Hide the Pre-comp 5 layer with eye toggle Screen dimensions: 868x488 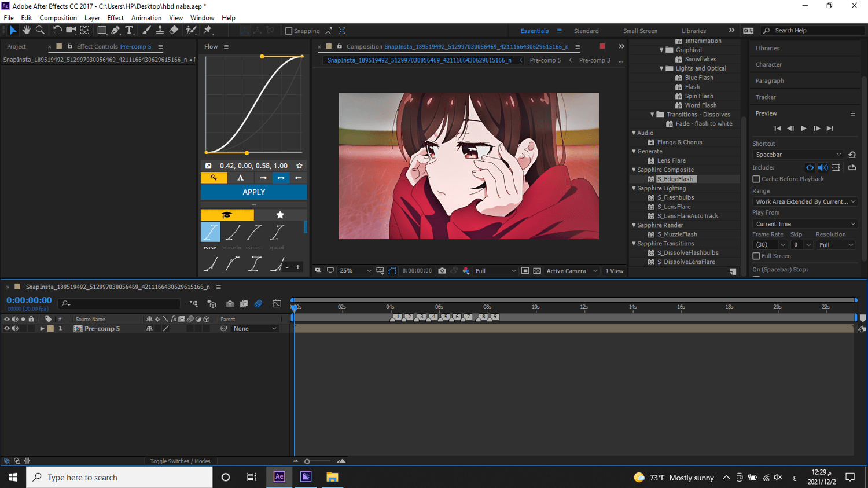(7, 329)
